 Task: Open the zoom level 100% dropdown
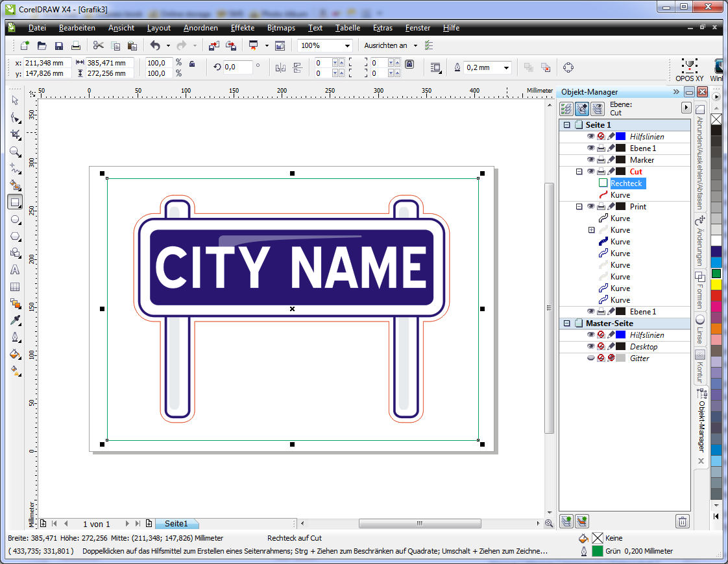[x=348, y=45]
